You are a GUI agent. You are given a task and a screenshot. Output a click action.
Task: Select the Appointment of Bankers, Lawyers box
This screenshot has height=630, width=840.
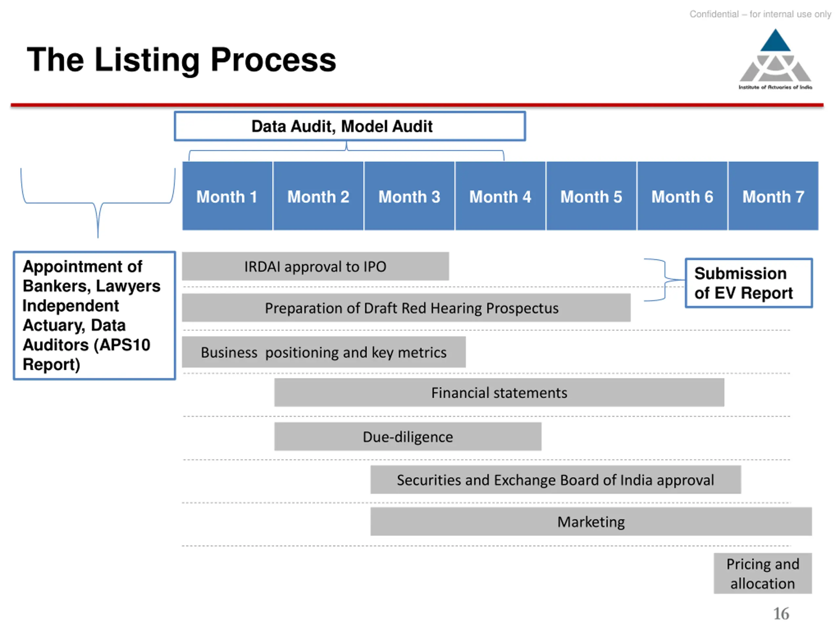point(94,315)
